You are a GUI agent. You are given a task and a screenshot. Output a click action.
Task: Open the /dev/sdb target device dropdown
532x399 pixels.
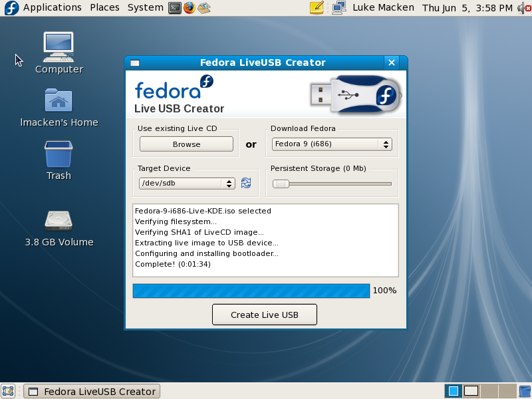point(187,184)
